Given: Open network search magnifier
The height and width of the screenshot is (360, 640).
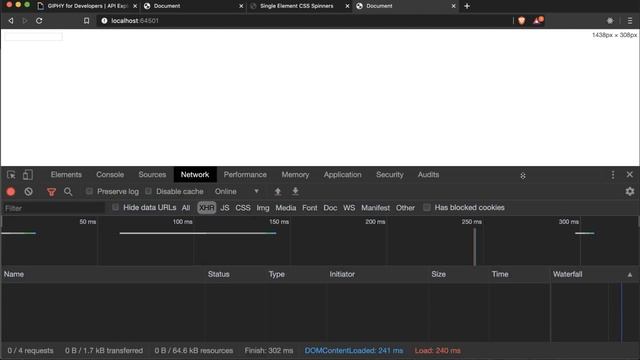Looking at the screenshot, I should [x=68, y=191].
